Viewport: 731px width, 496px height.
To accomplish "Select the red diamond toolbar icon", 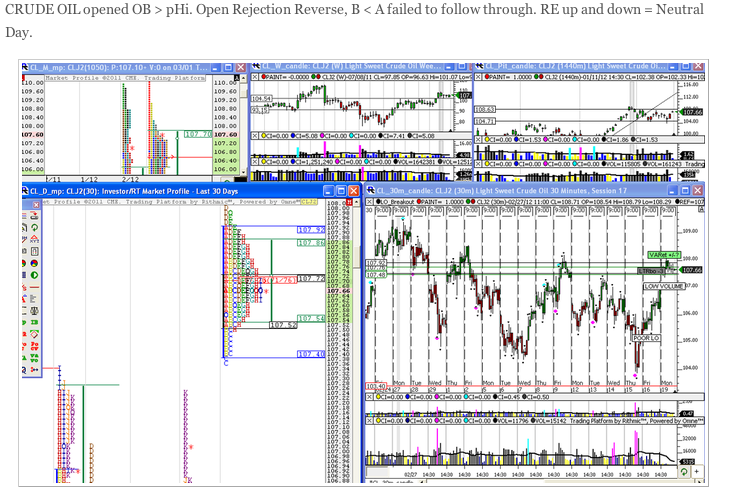I will (34, 334).
